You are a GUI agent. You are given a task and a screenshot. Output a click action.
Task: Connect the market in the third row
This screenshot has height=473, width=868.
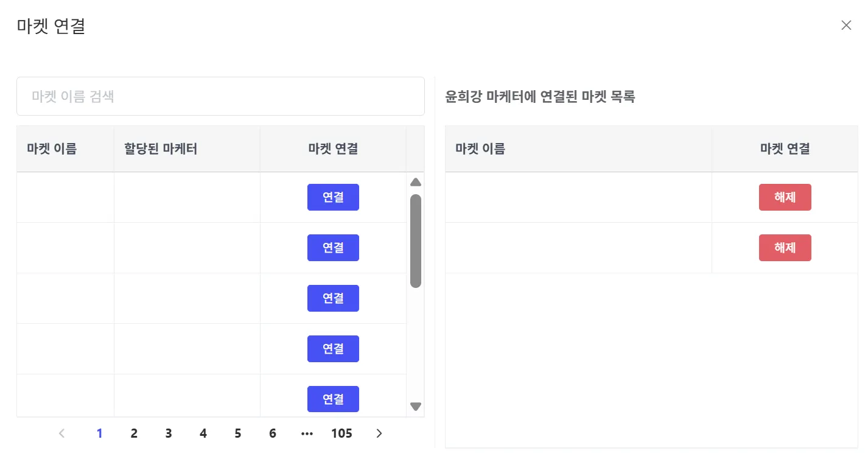point(333,298)
